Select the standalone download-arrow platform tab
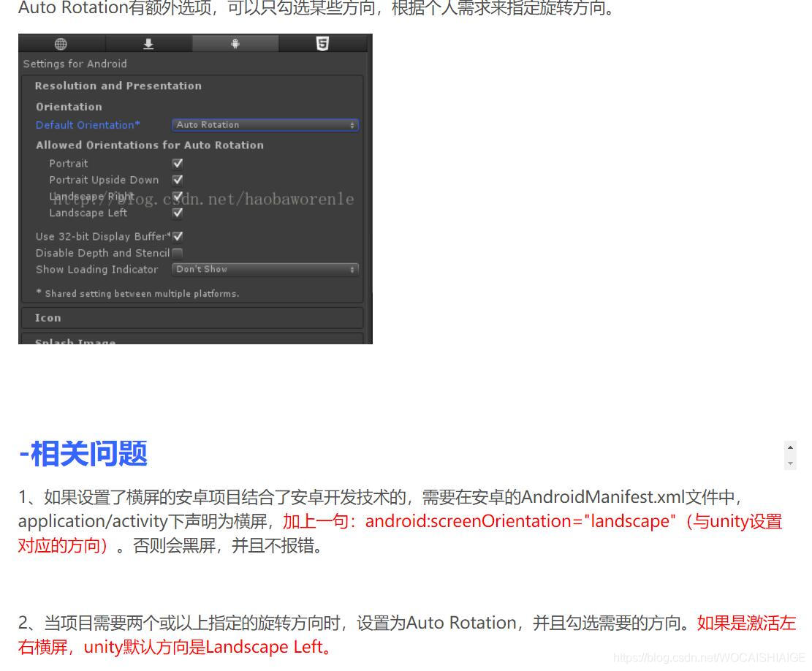 [x=148, y=44]
